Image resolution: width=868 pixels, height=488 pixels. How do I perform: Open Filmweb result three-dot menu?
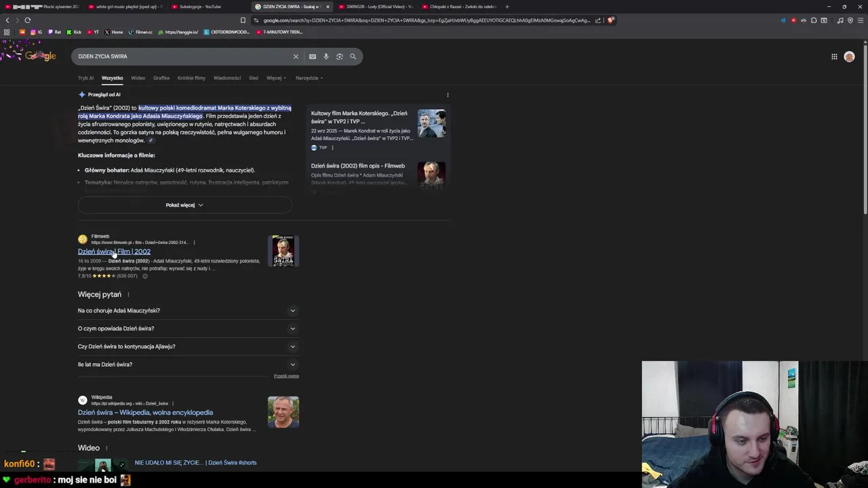tap(194, 243)
